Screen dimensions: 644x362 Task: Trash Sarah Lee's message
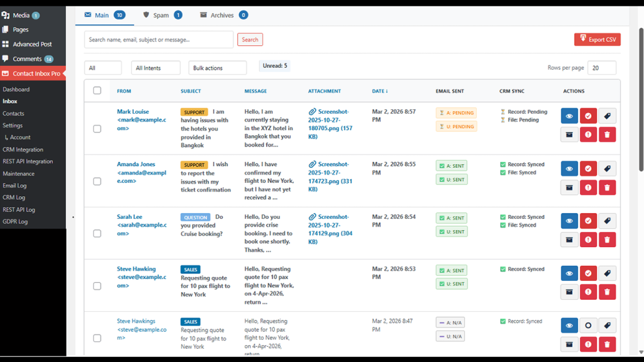(x=607, y=239)
